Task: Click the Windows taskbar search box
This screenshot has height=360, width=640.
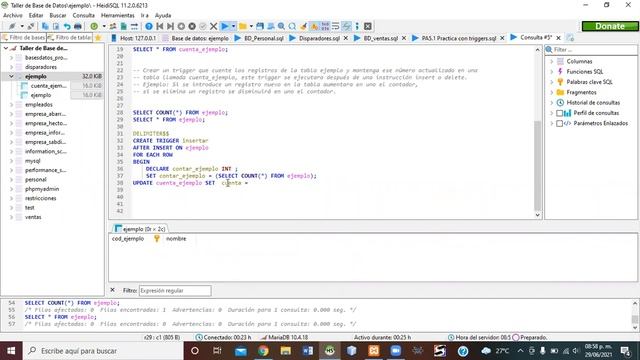Action: [x=104, y=351]
